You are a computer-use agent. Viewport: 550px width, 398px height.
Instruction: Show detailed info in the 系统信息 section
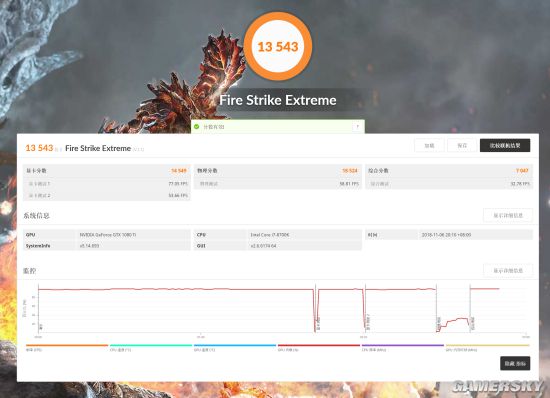tap(508, 215)
